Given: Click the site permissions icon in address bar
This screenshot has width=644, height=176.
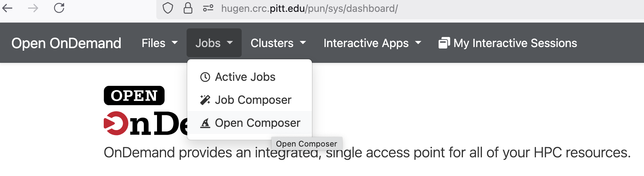Looking at the screenshot, I should [x=208, y=8].
